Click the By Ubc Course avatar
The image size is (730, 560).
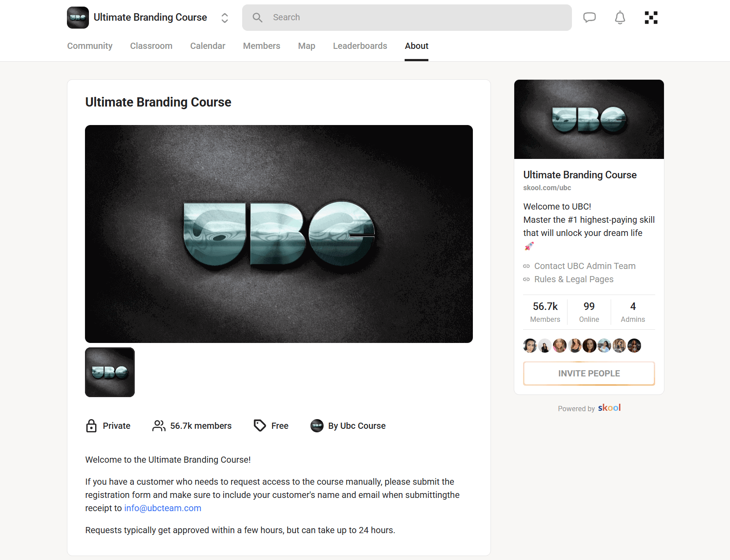tap(317, 426)
